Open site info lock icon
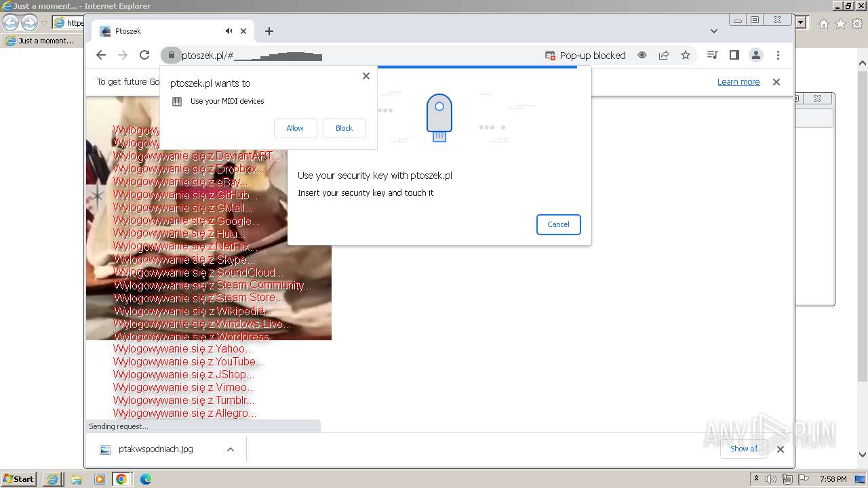Screen dimensions: 868x488 (x=171, y=56)
